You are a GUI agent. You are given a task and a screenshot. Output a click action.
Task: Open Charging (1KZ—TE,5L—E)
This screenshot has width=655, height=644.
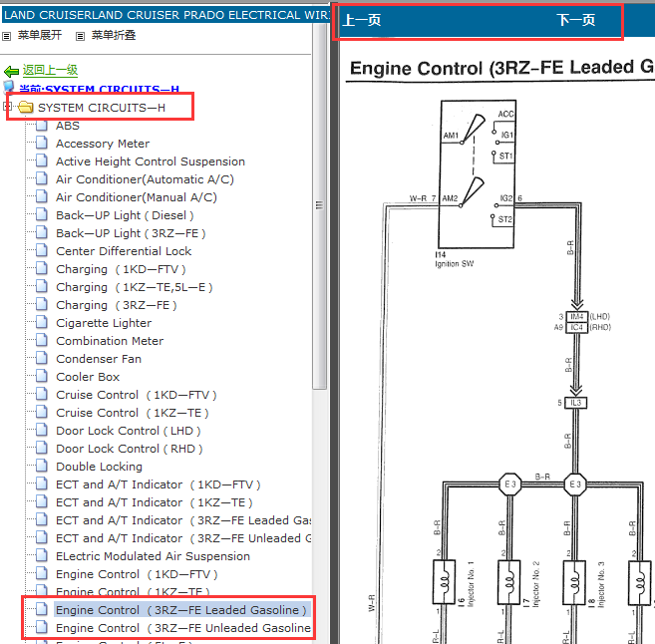pos(135,287)
